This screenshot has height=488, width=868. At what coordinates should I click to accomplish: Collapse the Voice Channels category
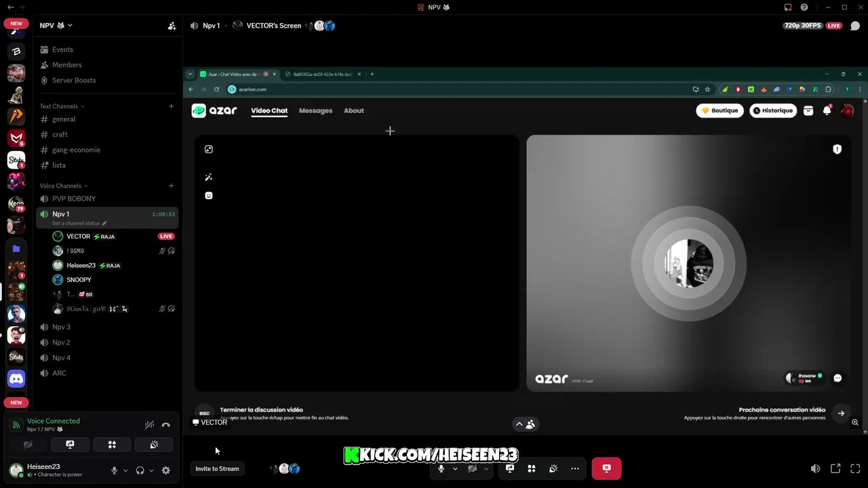(x=63, y=186)
